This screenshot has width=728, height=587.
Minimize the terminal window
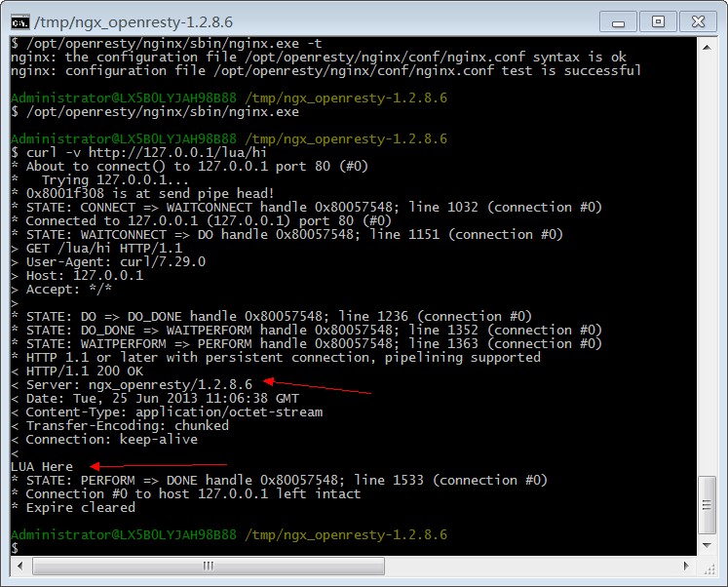pyautogui.click(x=618, y=21)
